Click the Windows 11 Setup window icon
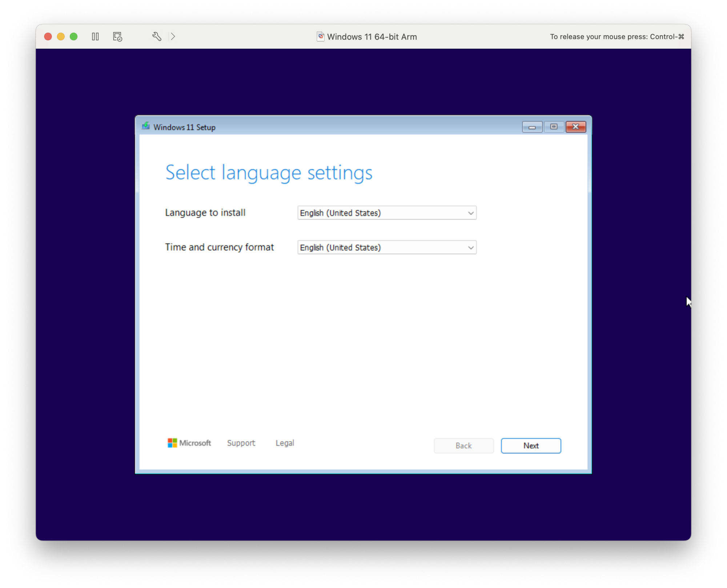The height and width of the screenshot is (588, 727). 146,126
